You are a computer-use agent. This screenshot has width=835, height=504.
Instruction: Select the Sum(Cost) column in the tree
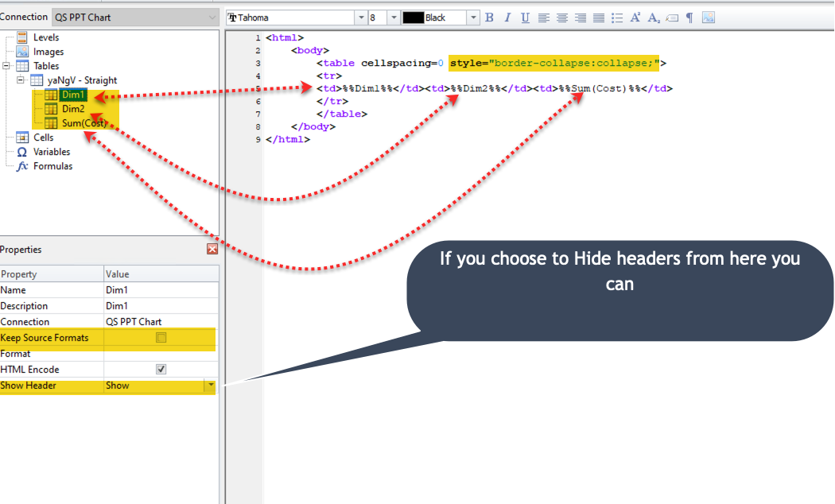pyautogui.click(x=83, y=123)
